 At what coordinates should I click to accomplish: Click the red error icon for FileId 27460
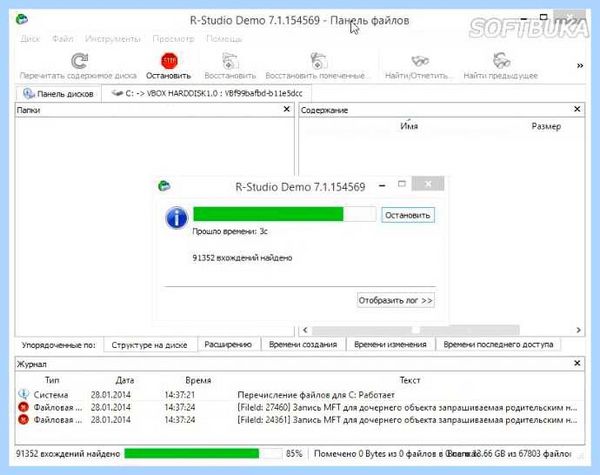point(23,407)
